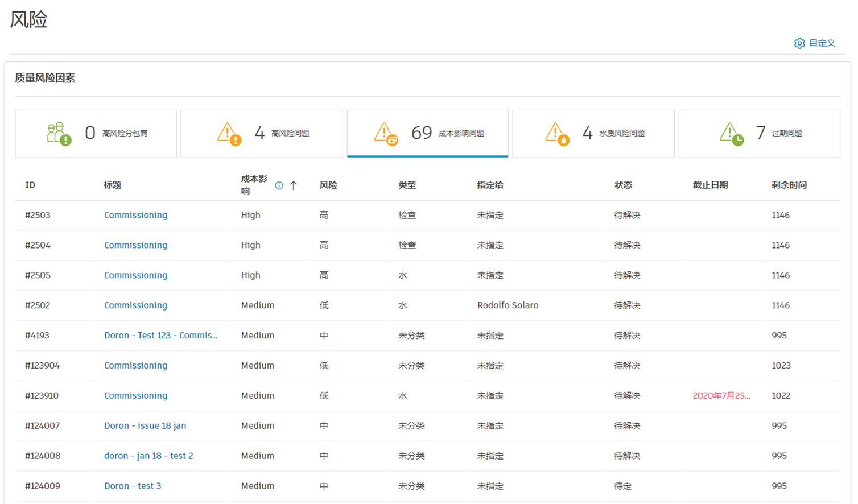Viewport: 858px width, 504px height.
Task: Open Commissioning link for issue #2505
Action: 135,275
